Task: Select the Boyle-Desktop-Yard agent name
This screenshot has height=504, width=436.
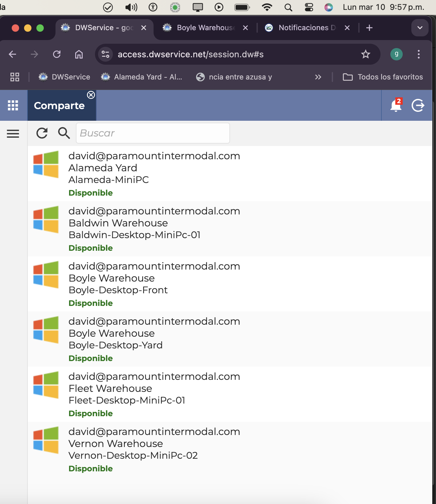Action: tap(116, 345)
